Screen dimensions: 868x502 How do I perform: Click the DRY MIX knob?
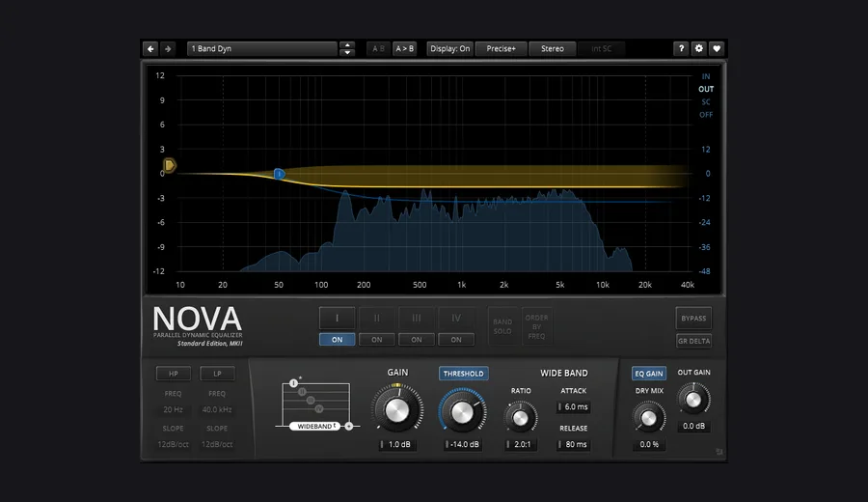(649, 418)
